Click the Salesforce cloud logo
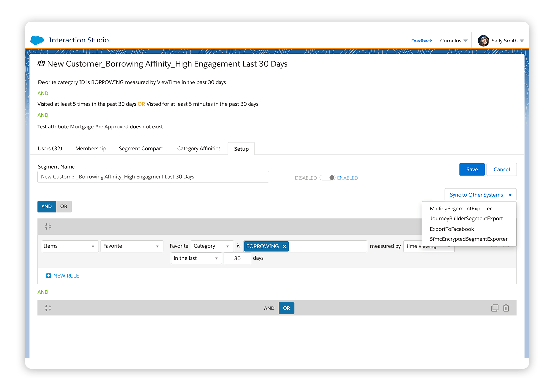This screenshot has width=557, height=392. [x=37, y=40]
